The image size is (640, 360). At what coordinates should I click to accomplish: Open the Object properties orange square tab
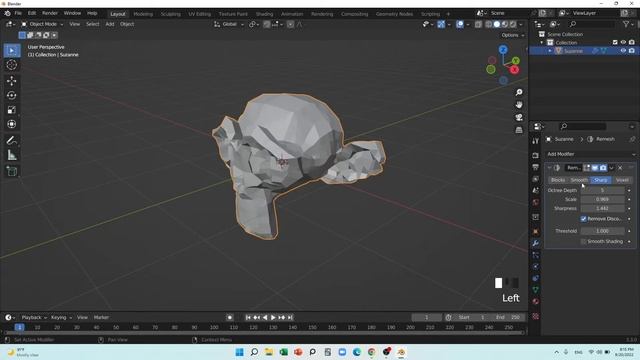pos(536,231)
